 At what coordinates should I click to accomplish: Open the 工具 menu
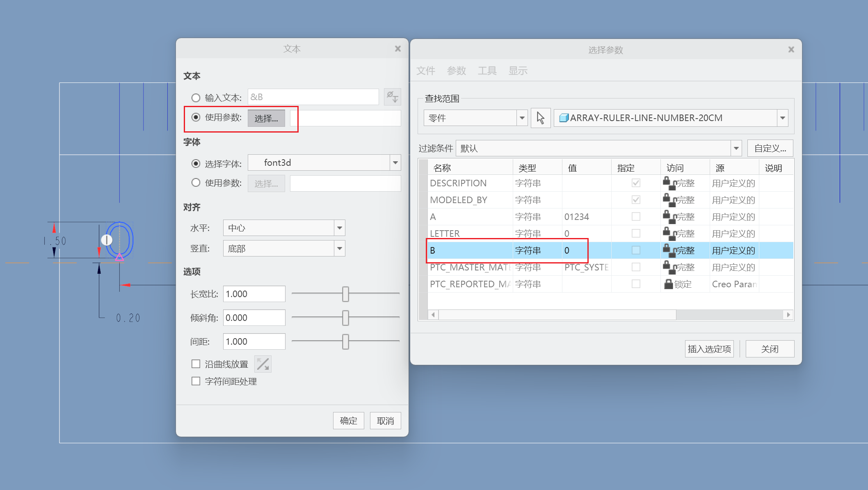[487, 71]
